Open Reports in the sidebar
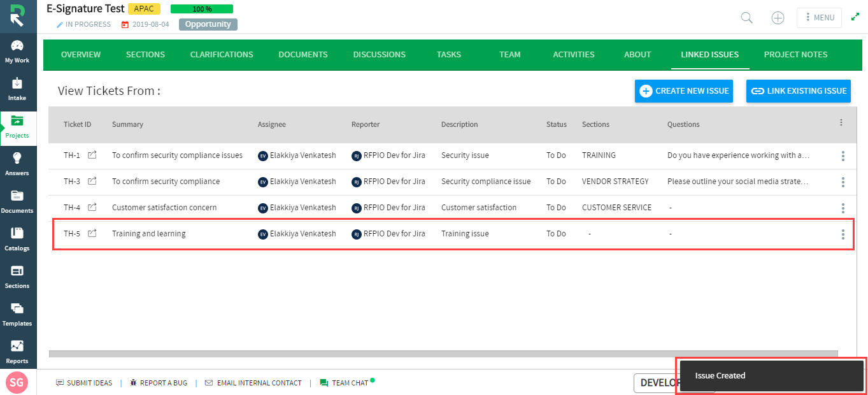 (17, 352)
